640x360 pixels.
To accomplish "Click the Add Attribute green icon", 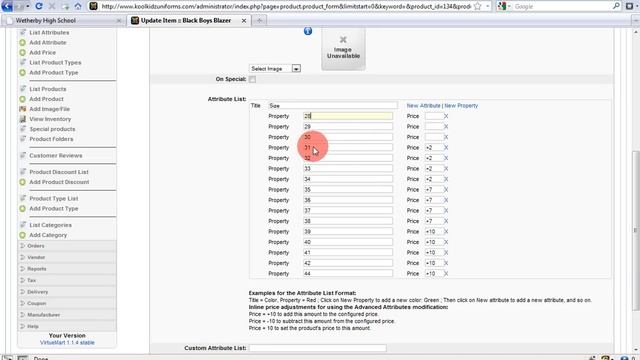I will [x=22, y=42].
